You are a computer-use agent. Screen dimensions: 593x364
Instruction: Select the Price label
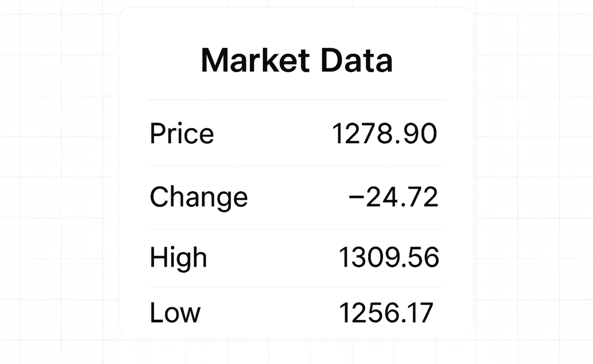(182, 133)
